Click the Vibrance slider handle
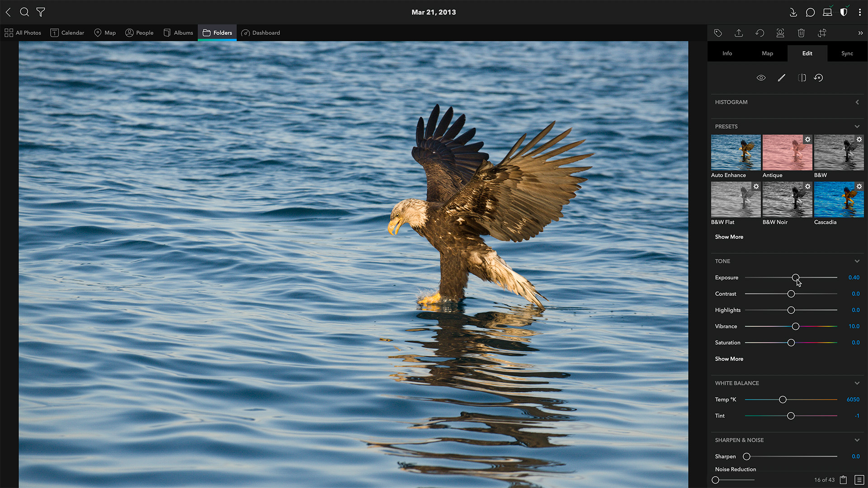This screenshot has width=868, height=488. [x=795, y=326]
